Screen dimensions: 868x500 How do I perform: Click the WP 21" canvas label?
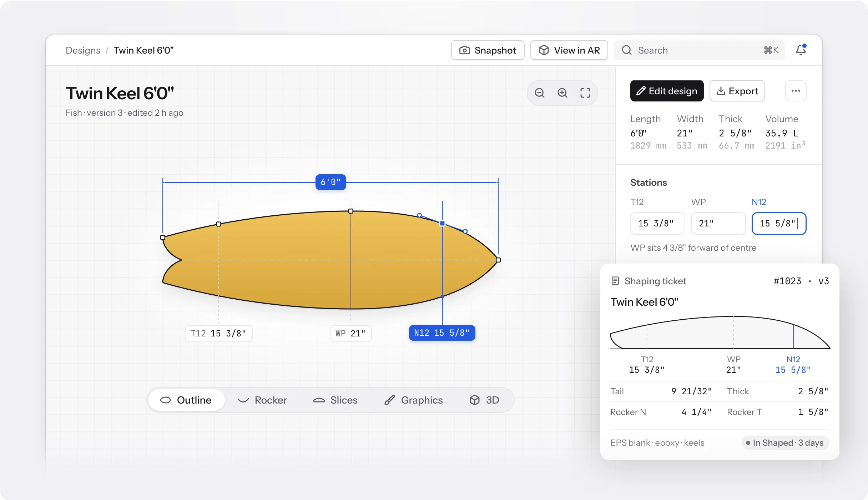(350, 334)
